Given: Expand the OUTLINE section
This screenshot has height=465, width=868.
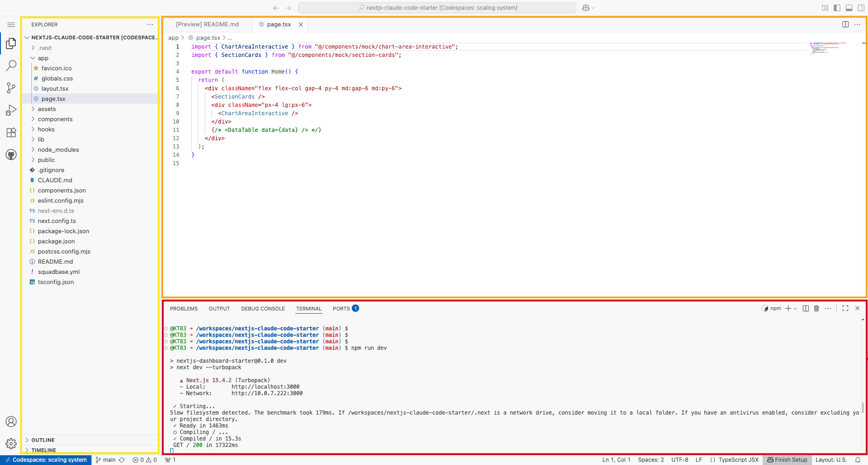Looking at the screenshot, I should [x=43, y=440].
